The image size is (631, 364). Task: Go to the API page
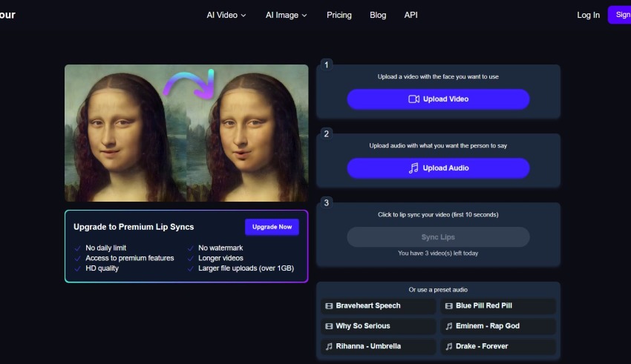pos(411,15)
